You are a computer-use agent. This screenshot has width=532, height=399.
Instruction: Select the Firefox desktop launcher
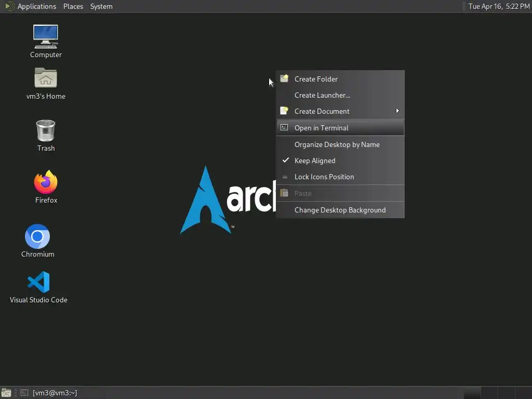46,187
